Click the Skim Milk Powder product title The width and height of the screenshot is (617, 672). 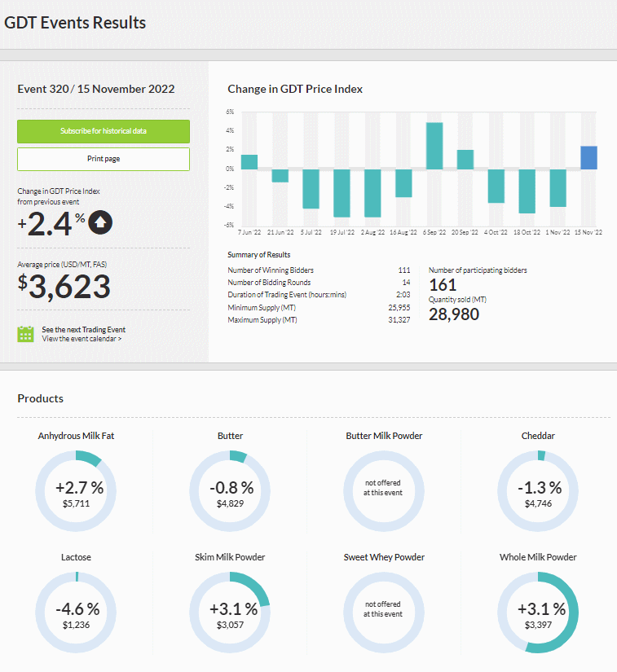(x=230, y=557)
